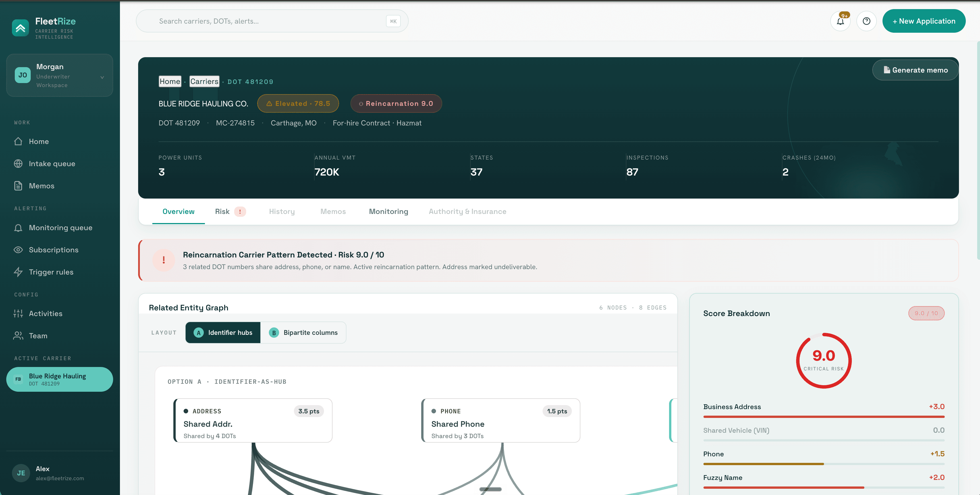The image size is (980, 495).
Task: Expand the Morgan workspace switcher chevron
Action: (x=102, y=77)
